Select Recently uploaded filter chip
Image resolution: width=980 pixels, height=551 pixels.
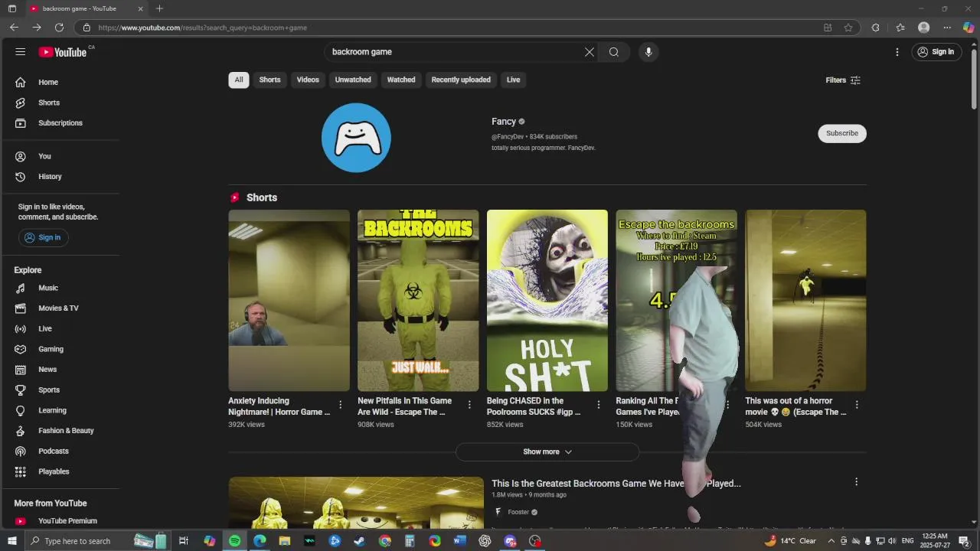[x=461, y=80]
